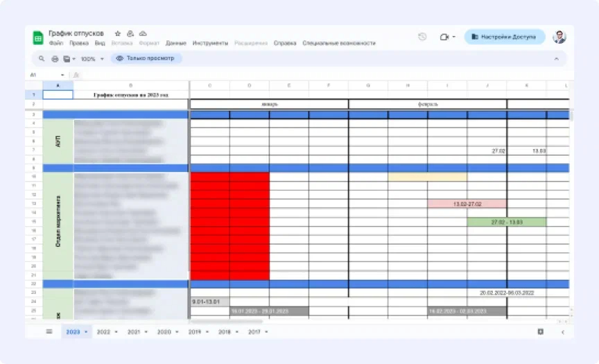This screenshot has width=599, height=364.
Task: Start a video call with the camera icon
Action: [x=444, y=37]
